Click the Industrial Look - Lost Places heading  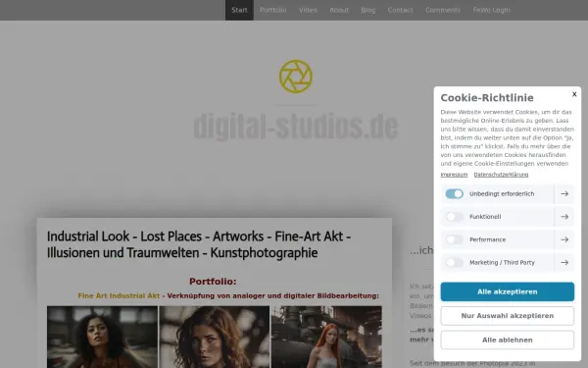point(199,244)
